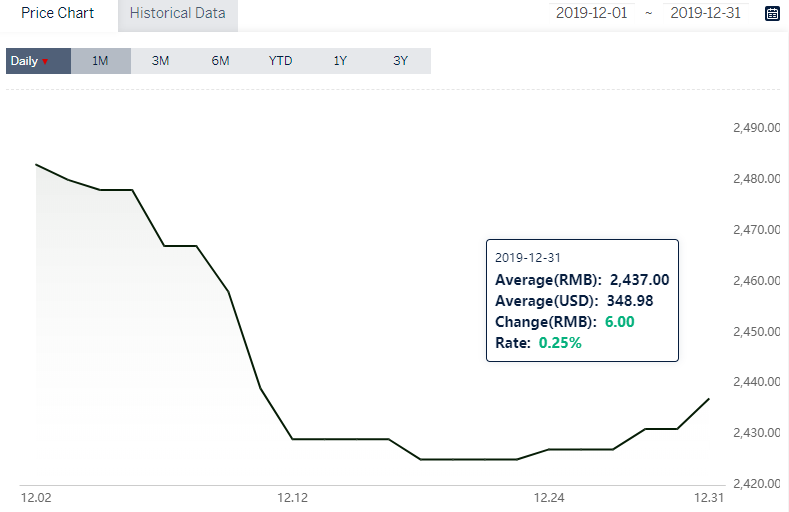Expand the Daily interval dropdown

[38, 61]
